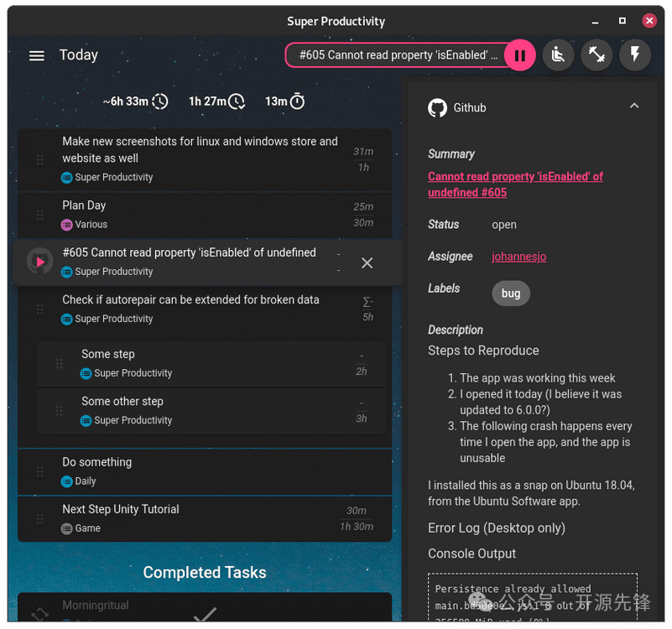Click the Github octocat logo
This screenshot has width=672, height=629.
click(437, 108)
